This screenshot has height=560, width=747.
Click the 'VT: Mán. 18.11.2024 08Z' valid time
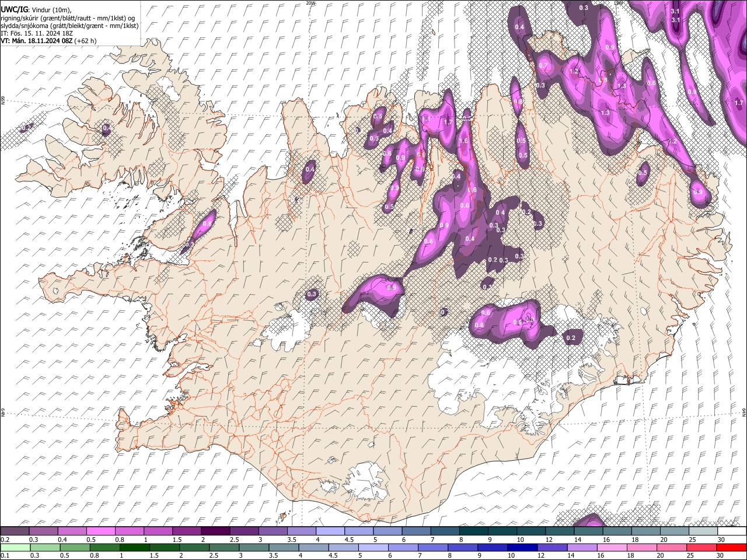click(x=36, y=41)
